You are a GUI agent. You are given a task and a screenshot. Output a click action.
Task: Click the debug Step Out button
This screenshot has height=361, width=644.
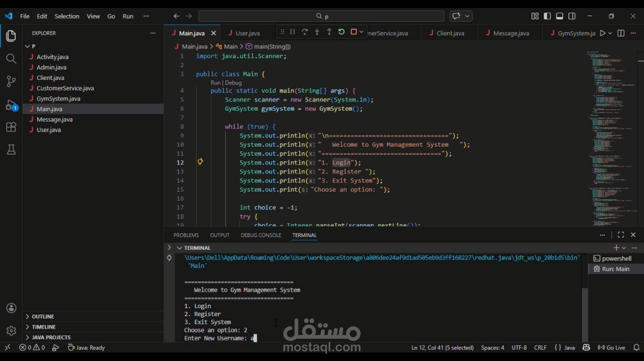click(329, 32)
